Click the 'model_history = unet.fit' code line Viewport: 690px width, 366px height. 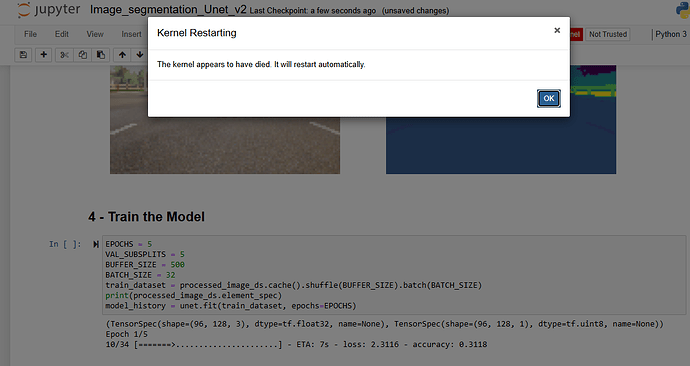231,306
